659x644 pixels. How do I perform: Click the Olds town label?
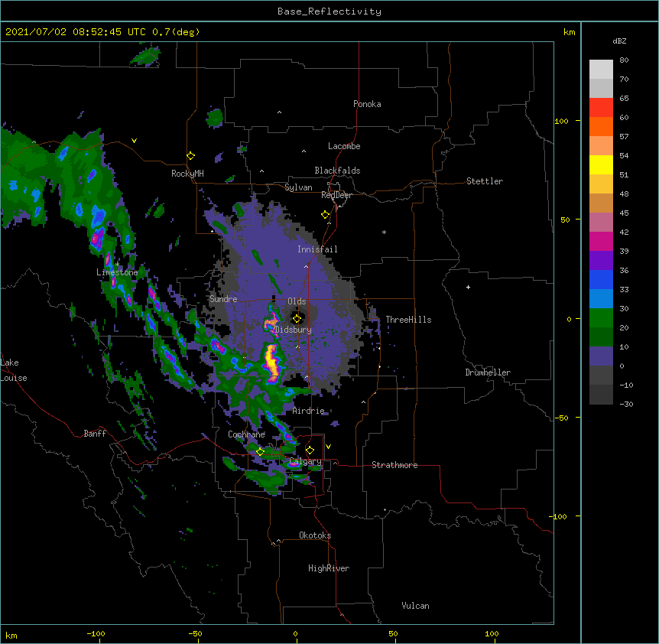coord(297,301)
